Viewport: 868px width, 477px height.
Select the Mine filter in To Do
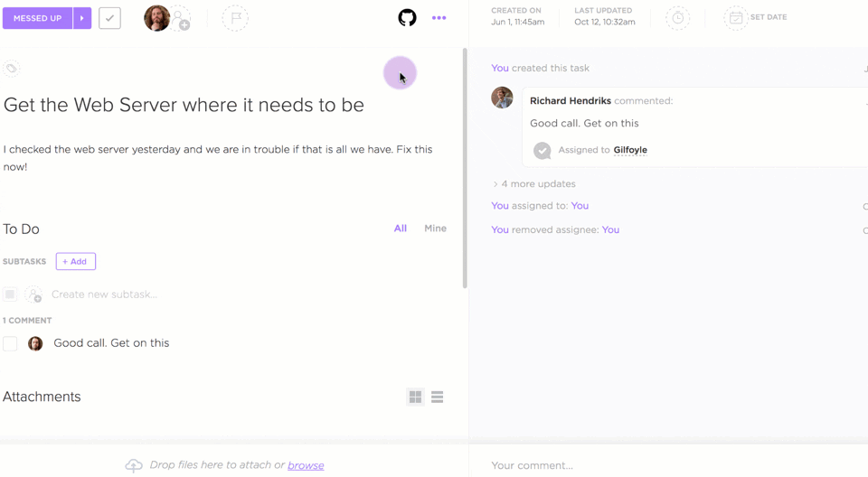click(435, 228)
